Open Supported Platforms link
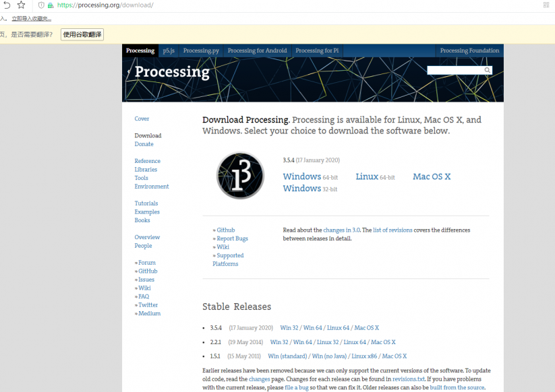The width and height of the screenshot is (555, 392). (x=228, y=260)
